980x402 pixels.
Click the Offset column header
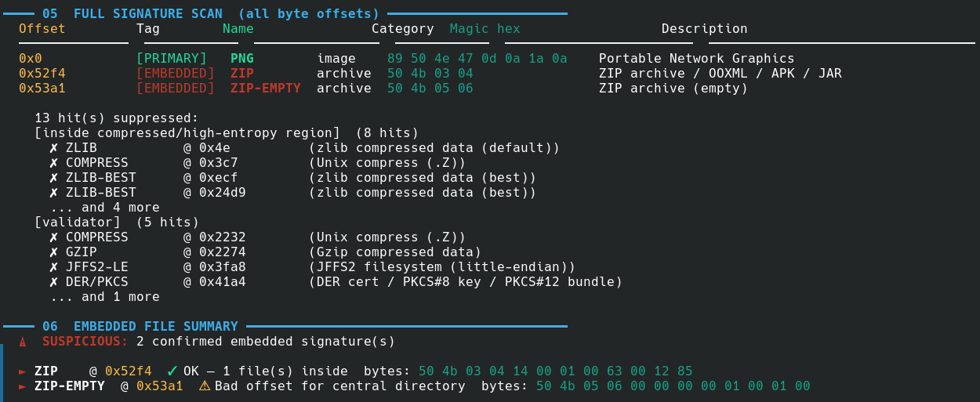tap(42, 29)
